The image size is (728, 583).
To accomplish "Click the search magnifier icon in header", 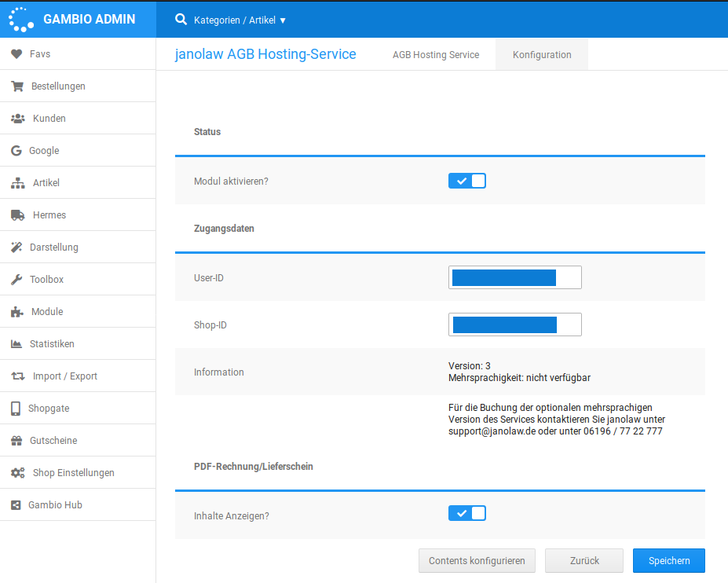I will click(x=181, y=20).
